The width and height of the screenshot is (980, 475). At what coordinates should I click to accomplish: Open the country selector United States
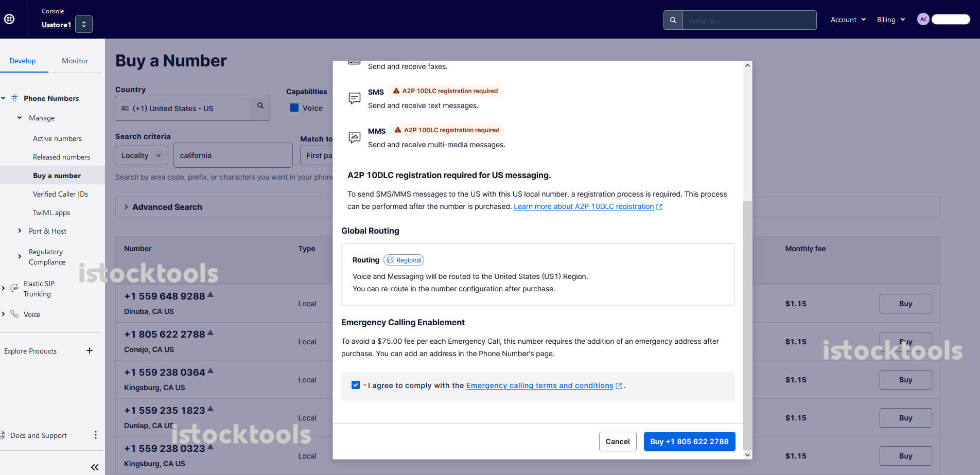pos(183,108)
